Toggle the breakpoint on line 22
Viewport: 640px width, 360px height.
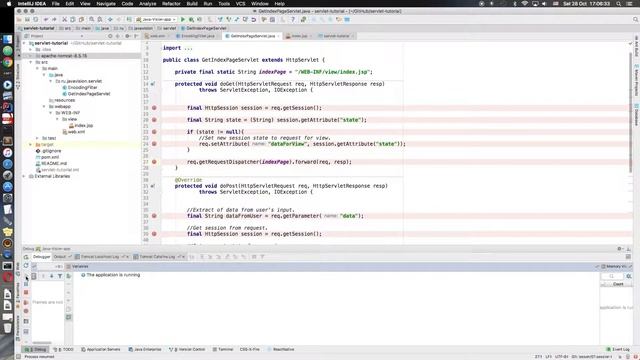[154, 132]
